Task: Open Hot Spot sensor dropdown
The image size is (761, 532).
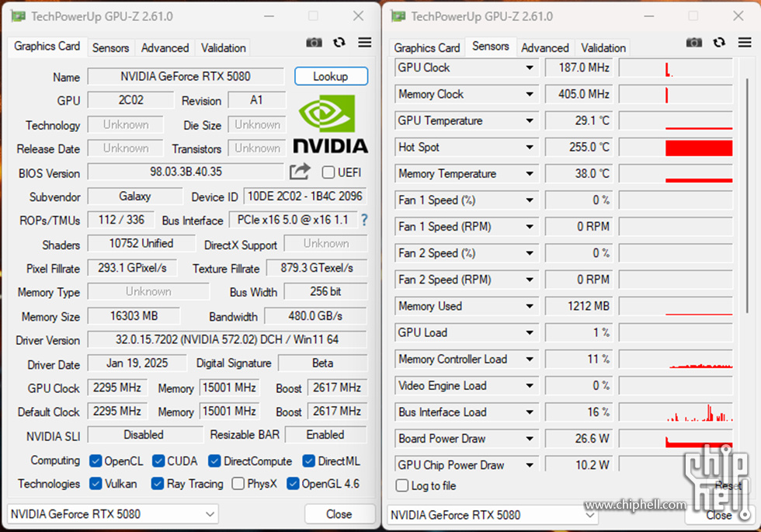Action: coord(530,147)
